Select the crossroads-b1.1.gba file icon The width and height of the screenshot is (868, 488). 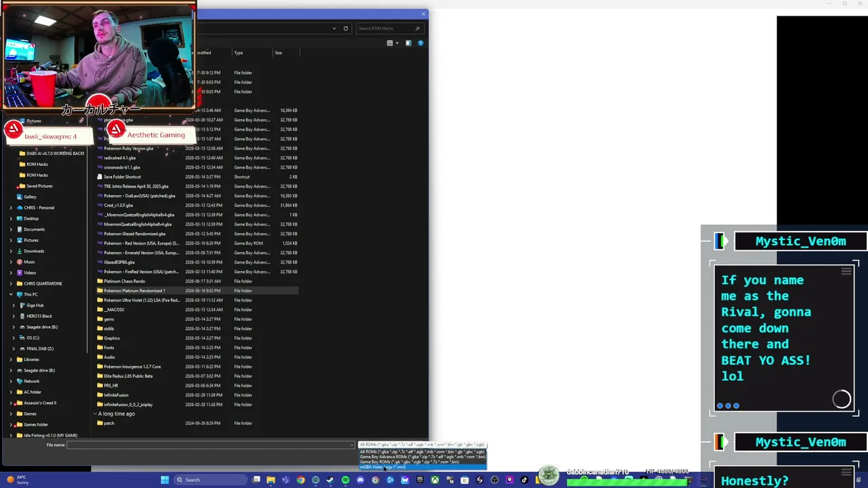pyautogui.click(x=100, y=167)
